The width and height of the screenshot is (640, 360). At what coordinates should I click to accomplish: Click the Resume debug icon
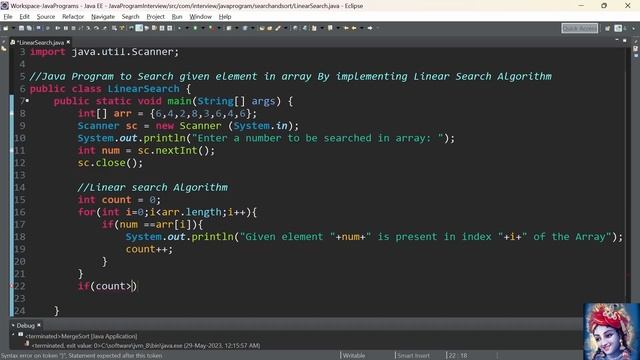coord(58,28)
